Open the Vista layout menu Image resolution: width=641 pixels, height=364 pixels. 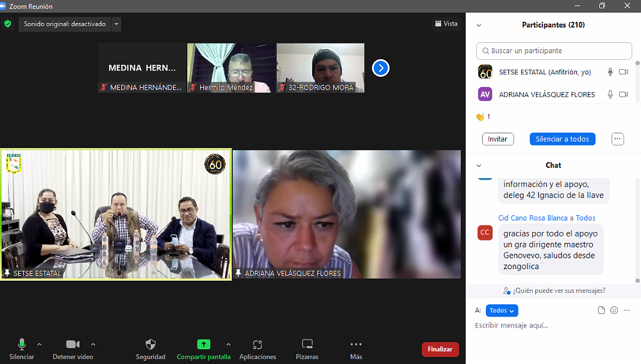(445, 24)
